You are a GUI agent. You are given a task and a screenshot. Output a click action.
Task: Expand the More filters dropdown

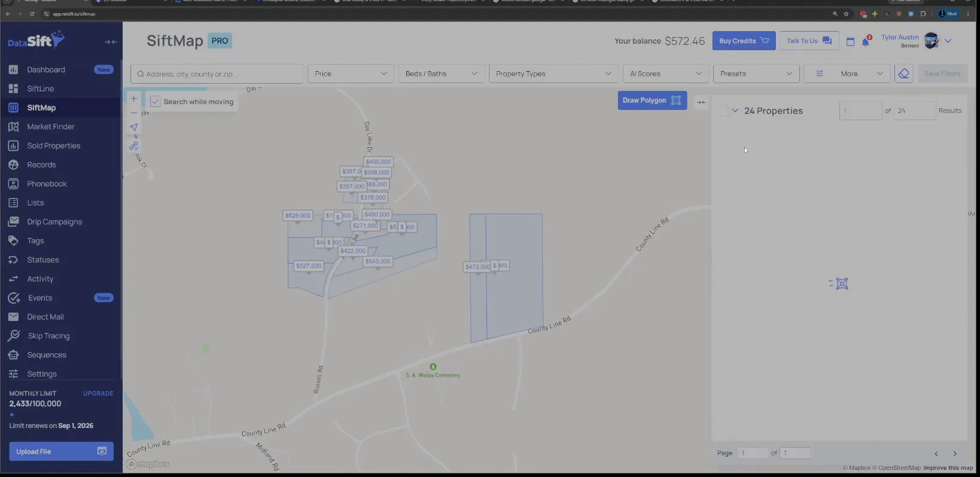point(847,74)
